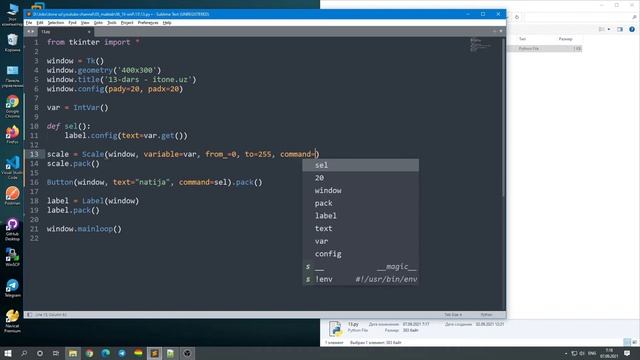Open the Goto menu
The height and width of the screenshot is (360, 640).
(x=98, y=23)
